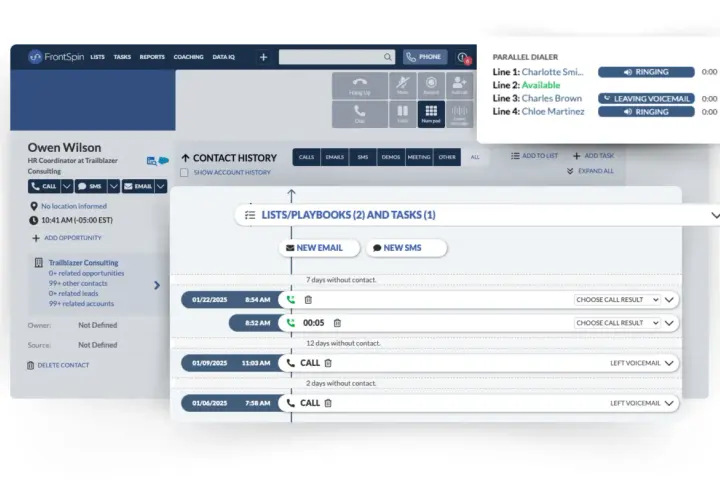Filter contact history by Demos tab
Viewport: 720px width, 500px height.
coord(391,157)
